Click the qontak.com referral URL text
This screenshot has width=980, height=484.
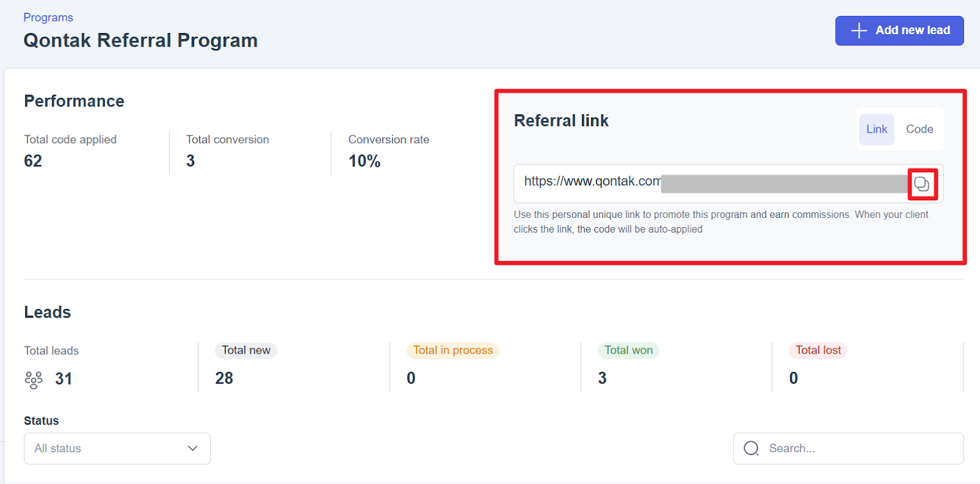click(x=592, y=181)
